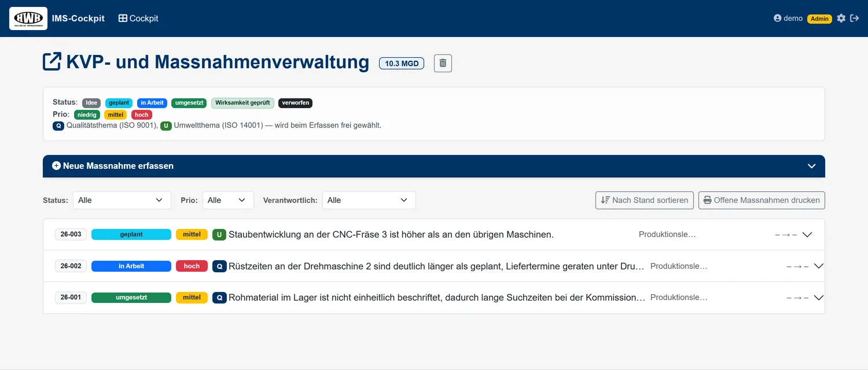Screen dimensions: 868x370
Task: Open the Cockpit nav item
Action: click(x=138, y=18)
